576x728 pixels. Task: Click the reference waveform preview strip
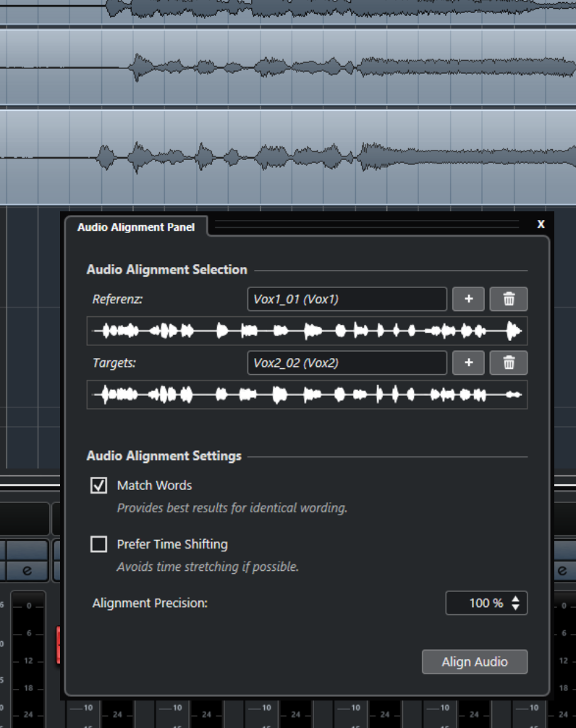tap(307, 331)
